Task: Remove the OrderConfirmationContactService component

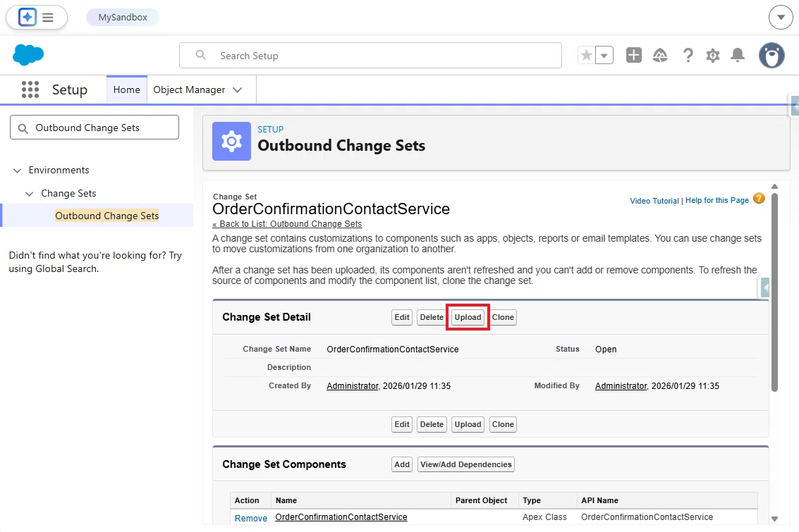Action: (251, 518)
